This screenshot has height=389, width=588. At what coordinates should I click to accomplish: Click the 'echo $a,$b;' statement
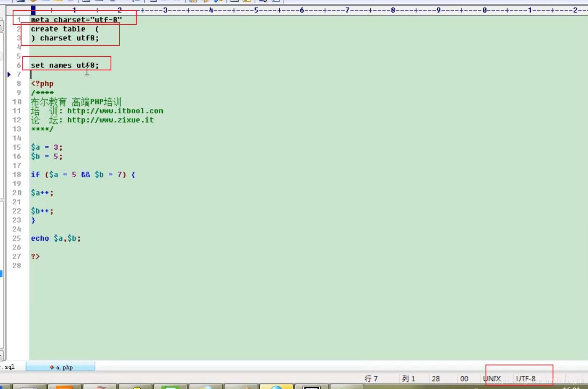(x=56, y=239)
